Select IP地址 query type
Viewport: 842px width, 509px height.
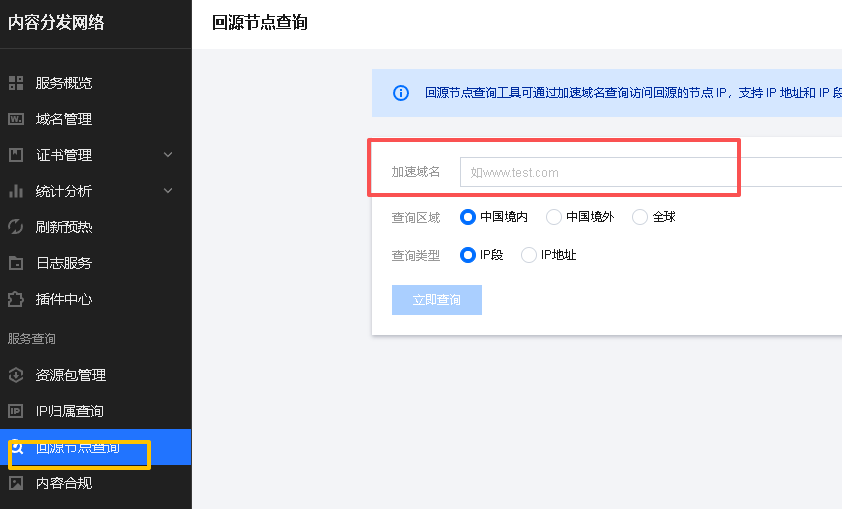529,254
